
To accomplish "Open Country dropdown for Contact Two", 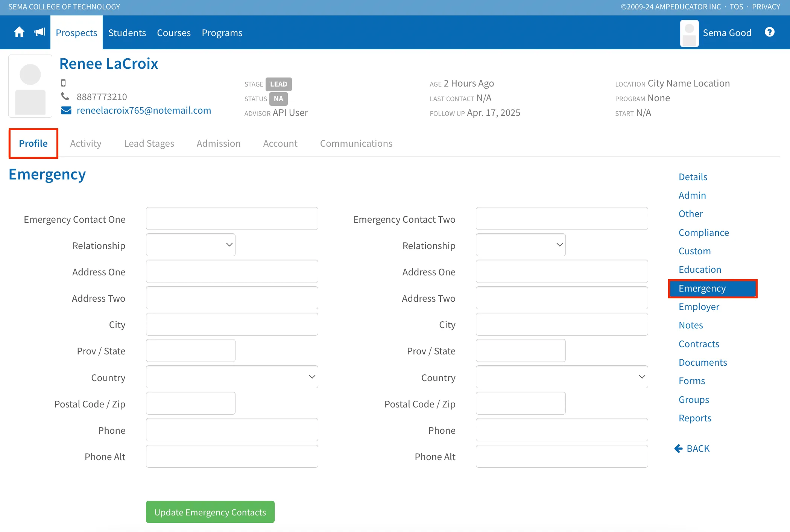I will pos(562,377).
